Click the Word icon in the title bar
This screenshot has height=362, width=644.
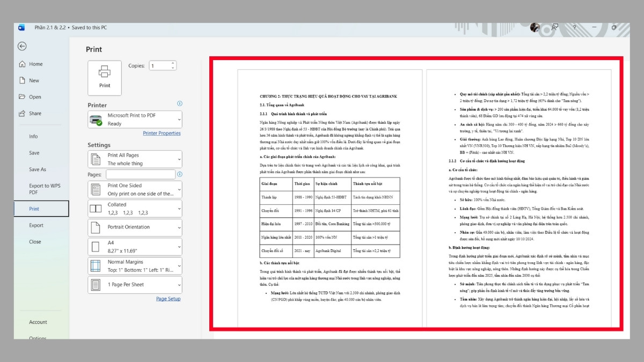[21, 26]
